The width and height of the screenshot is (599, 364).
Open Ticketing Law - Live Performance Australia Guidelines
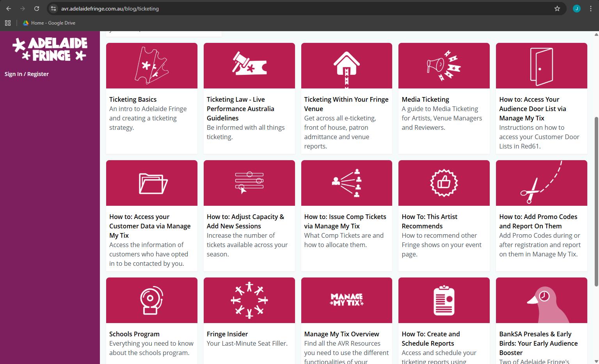240,109
